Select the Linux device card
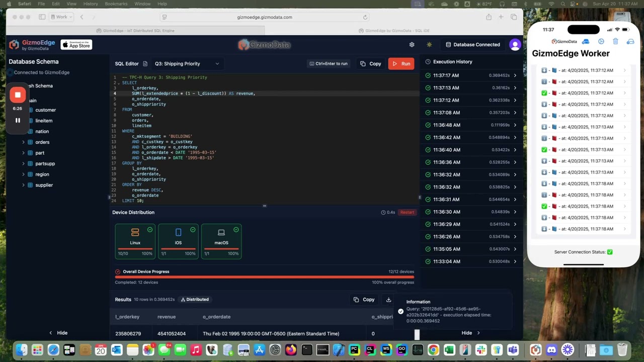Image resolution: width=644 pixels, height=362 pixels. (x=135, y=241)
